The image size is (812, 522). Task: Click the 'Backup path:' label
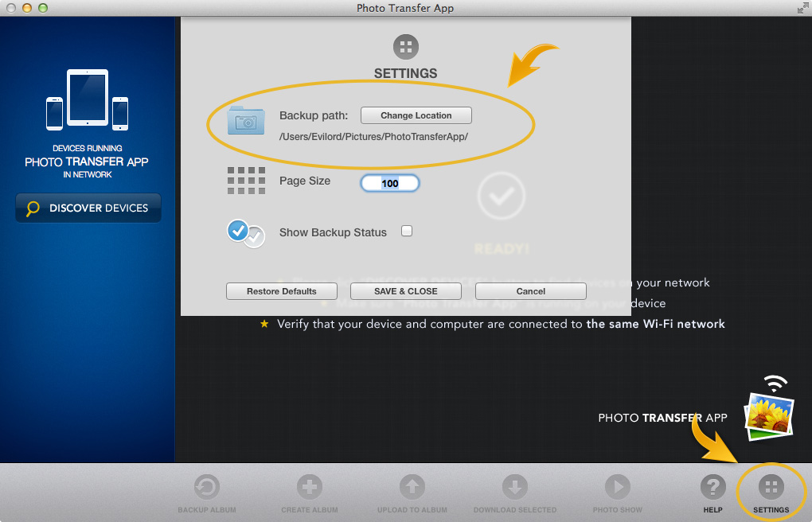314,115
